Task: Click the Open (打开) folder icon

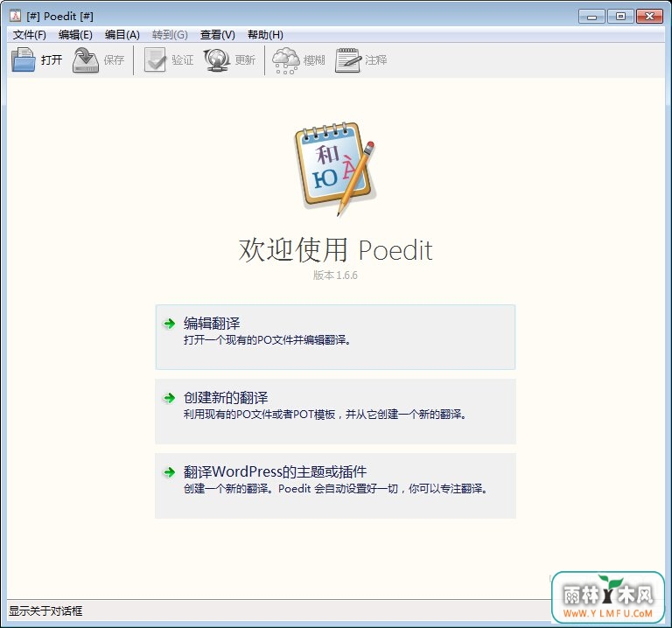Action: point(23,60)
